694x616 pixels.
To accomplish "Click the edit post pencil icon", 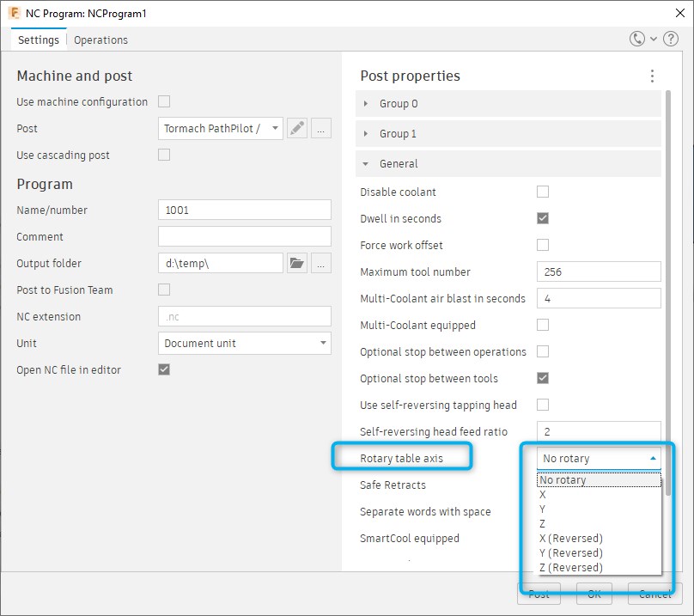I will coord(297,128).
